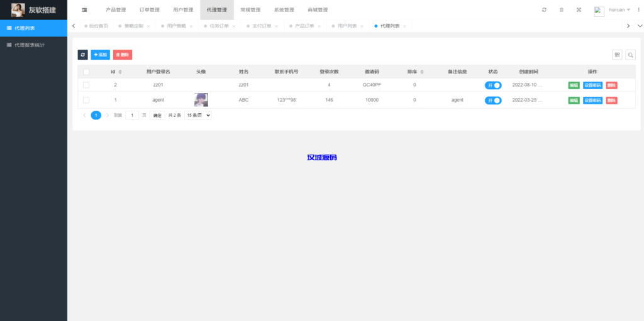Open 产品管理 top menu

coord(116,10)
